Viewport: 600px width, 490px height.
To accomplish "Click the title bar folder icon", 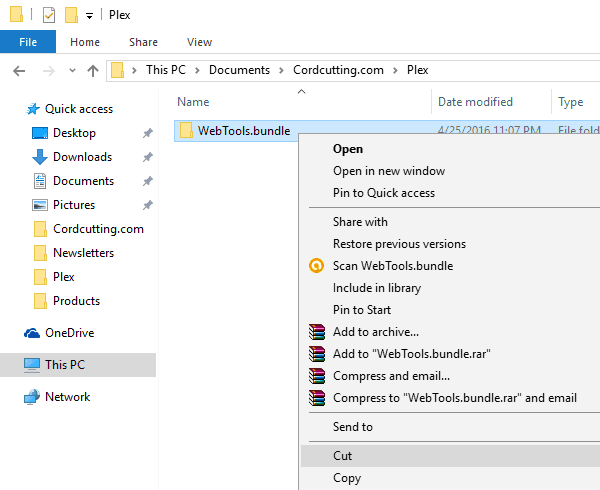I will tap(16, 15).
